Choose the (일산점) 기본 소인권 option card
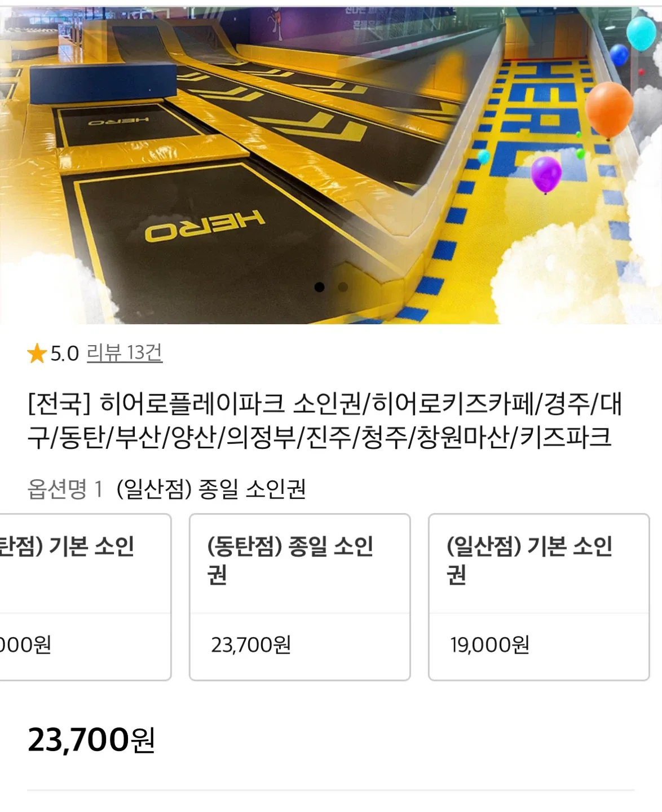 539,597
